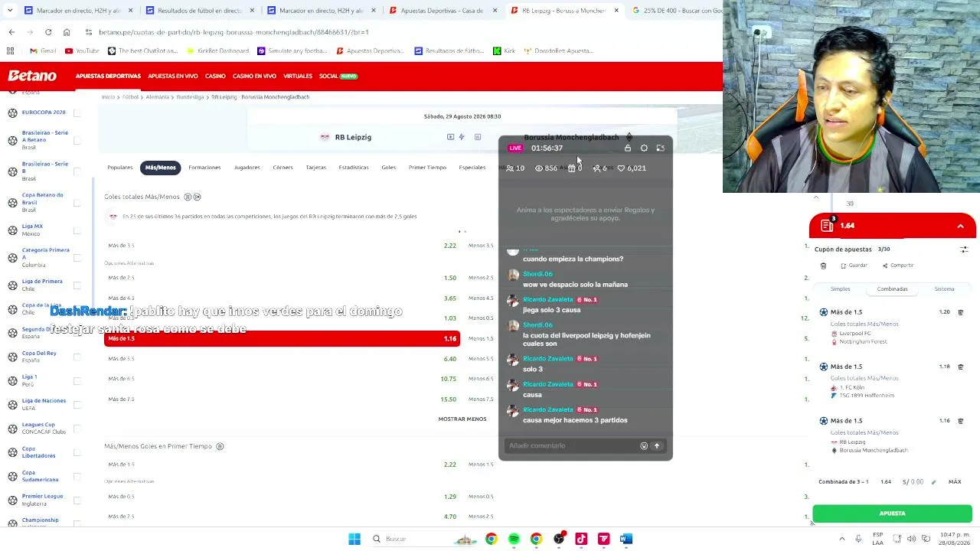Screen dimensions: 980x551
Task: Remove Liverpool FC bet from coupon
Action: pos(961,312)
